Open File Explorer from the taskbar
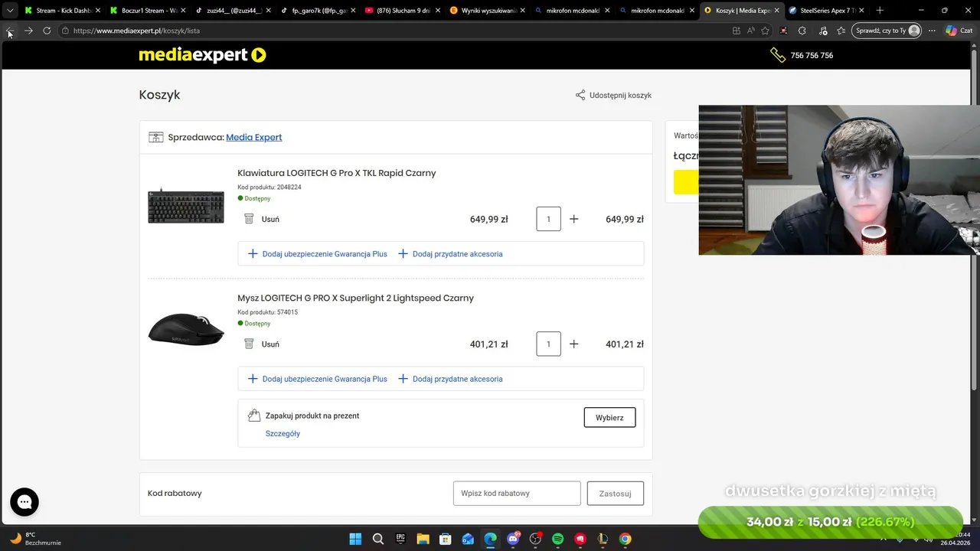The width and height of the screenshot is (980, 551). click(x=423, y=539)
